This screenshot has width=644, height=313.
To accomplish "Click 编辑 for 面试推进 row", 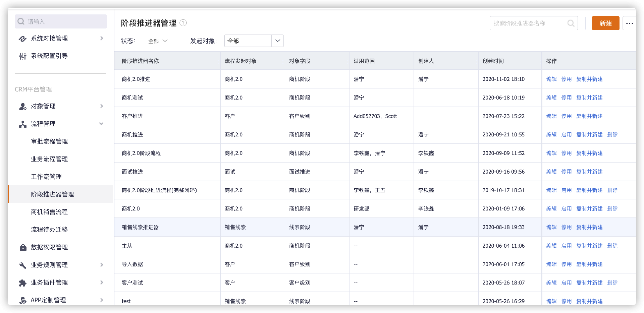I will pos(551,172).
